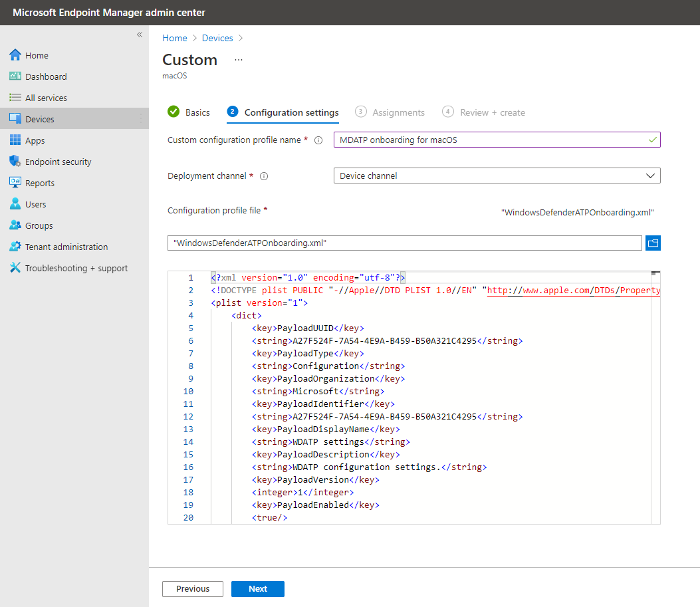
Task: Click the Previous button
Action: pyautogui.click(x=193, y=588)
